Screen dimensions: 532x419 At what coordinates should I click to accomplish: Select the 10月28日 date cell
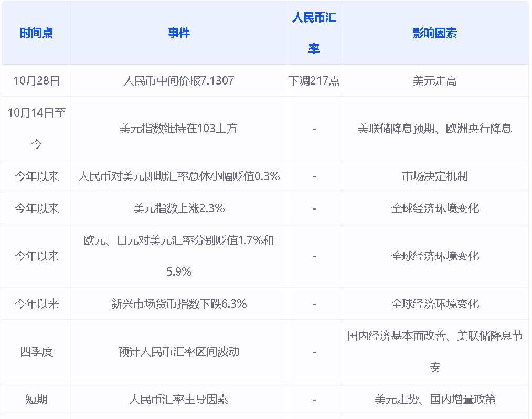pyautogui.click(x=36, y=81)
